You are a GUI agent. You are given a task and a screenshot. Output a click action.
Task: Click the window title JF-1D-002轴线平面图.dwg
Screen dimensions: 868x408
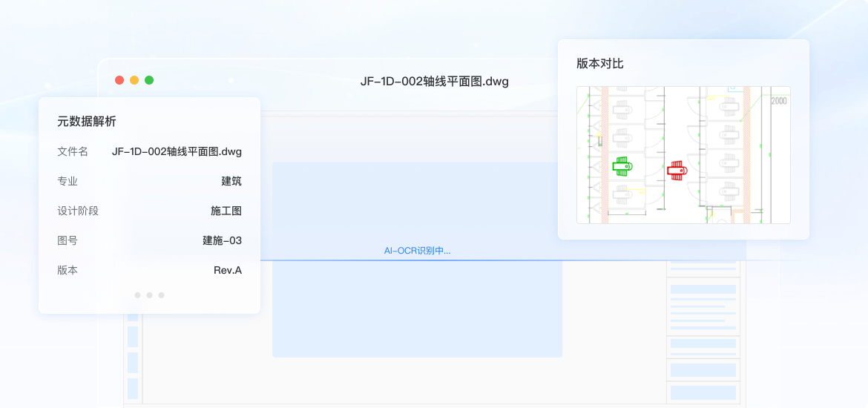(434, 82)
